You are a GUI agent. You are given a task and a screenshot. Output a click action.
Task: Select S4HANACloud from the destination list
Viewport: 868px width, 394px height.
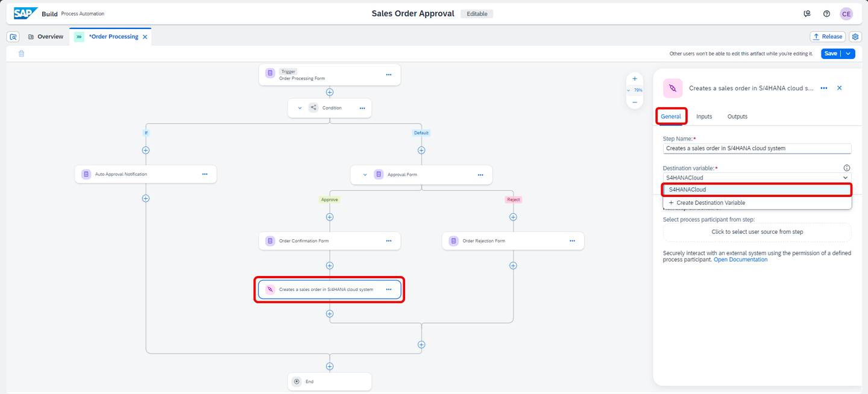point(756,190)
